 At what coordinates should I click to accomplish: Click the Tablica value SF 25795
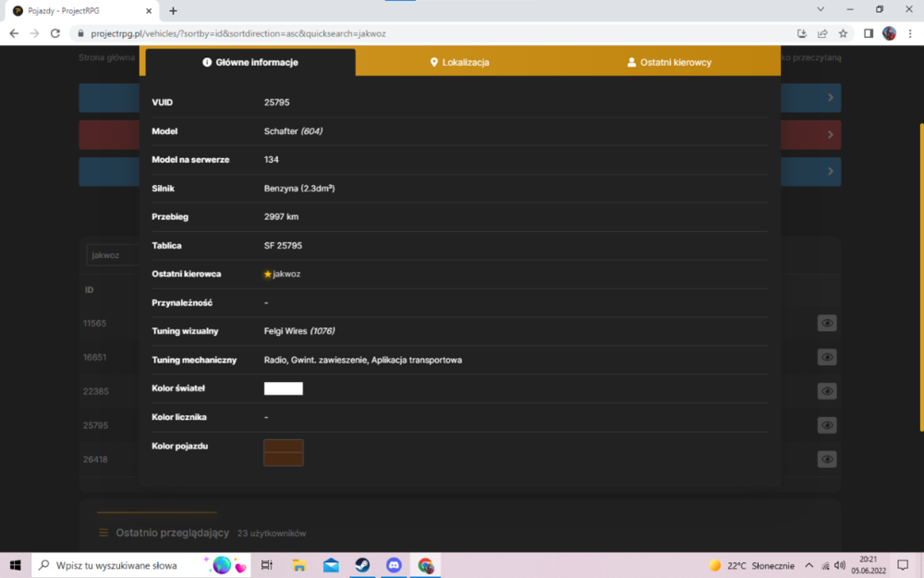pyautogui.click(x=283, y=245)
